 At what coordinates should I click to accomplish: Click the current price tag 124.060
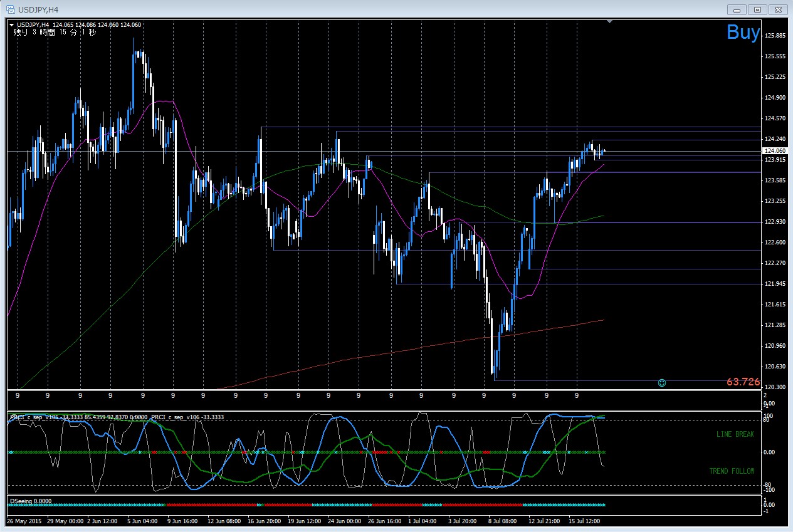[x=774, y=151]
